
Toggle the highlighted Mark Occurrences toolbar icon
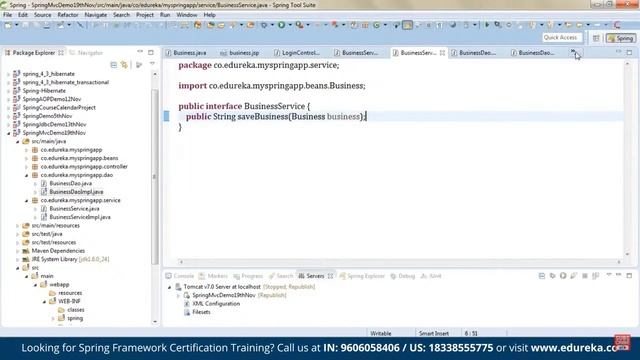407,25
